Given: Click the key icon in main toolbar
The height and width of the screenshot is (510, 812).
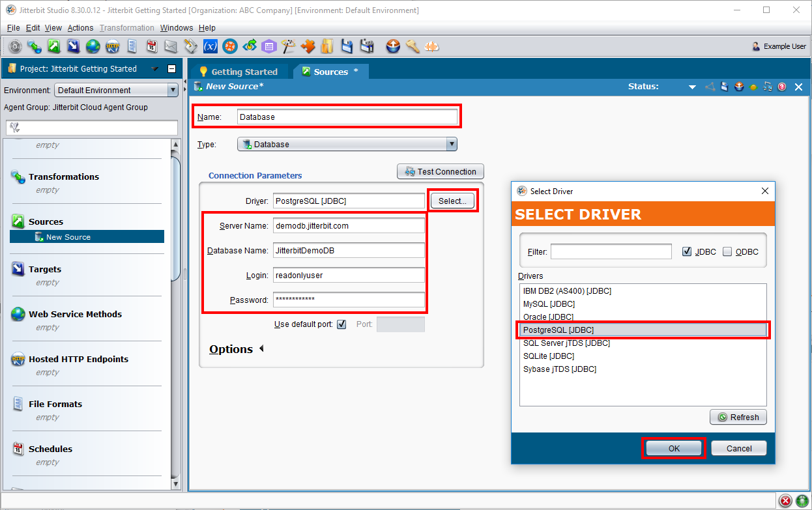Looking at the screenshot, I should pyautogui.click(x=412, y=46).
